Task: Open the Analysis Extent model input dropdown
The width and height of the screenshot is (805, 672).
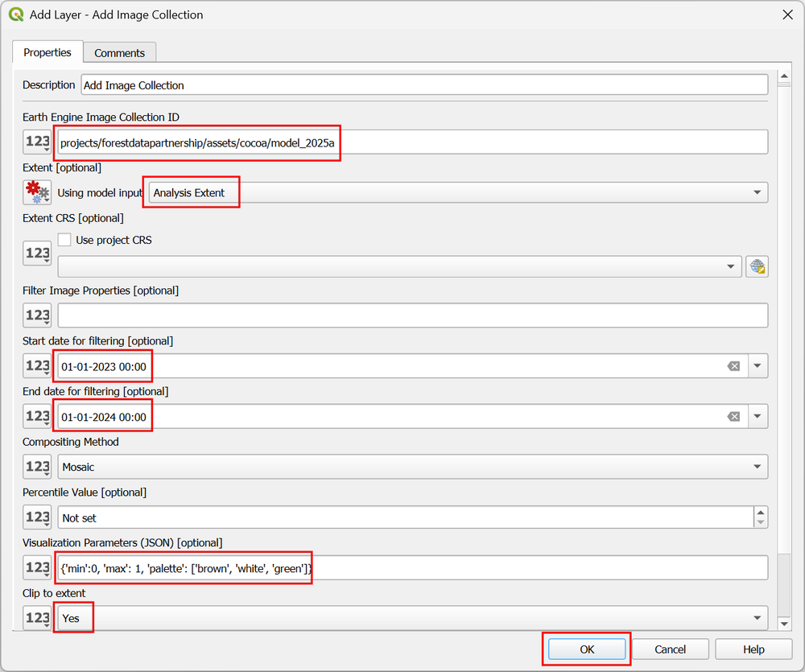Action: click(458, 192)
